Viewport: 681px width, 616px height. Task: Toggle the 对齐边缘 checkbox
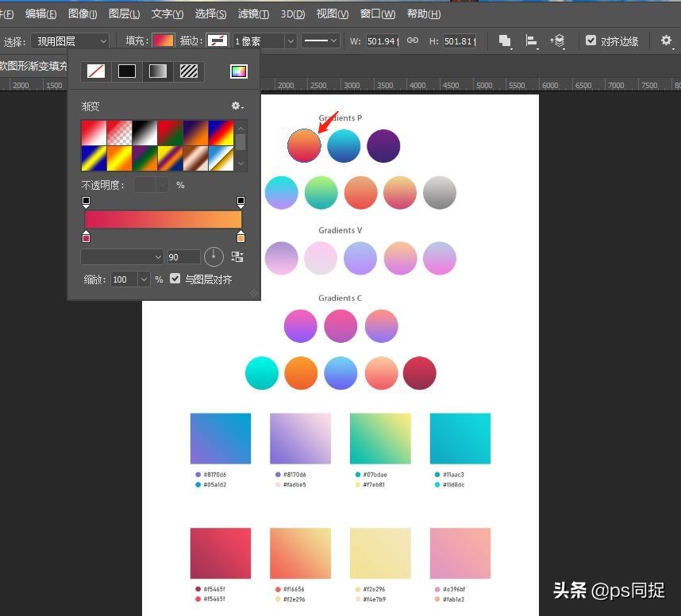click(591, 40)
